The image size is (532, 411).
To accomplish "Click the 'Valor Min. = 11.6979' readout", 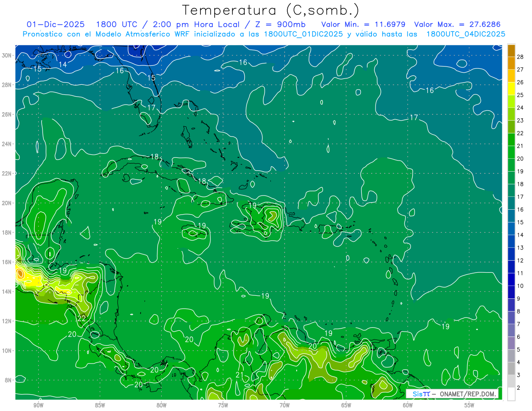I will [364, 24].
